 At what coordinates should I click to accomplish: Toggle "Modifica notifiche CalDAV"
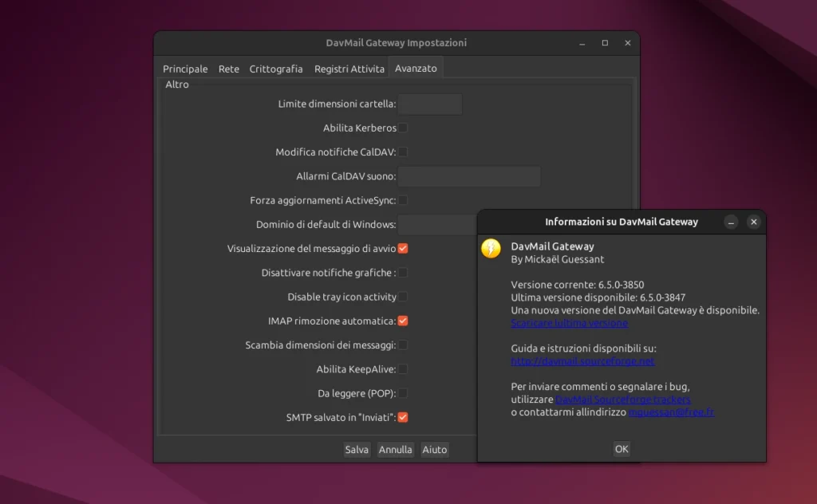point(404,152)
